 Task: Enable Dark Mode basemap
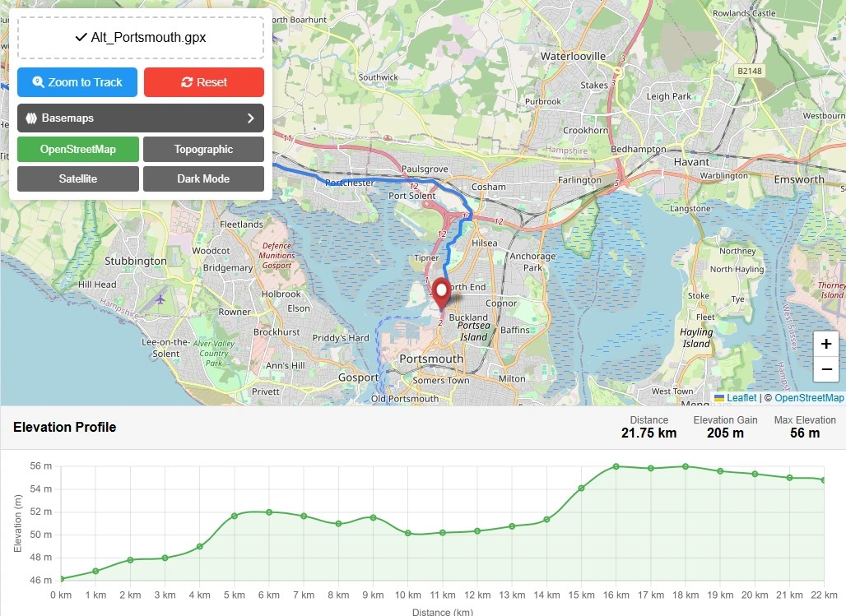coord(203,178)
